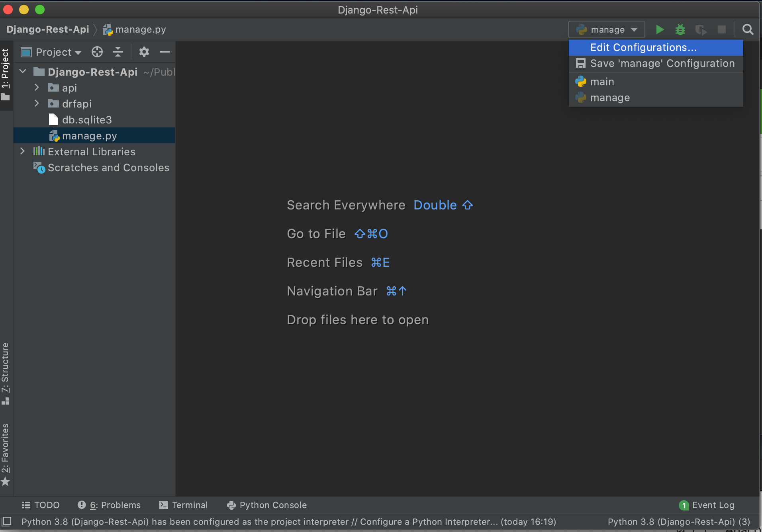Collapse all nodes using the collapse icon
The image size is (762, 532).
(118, 52)
